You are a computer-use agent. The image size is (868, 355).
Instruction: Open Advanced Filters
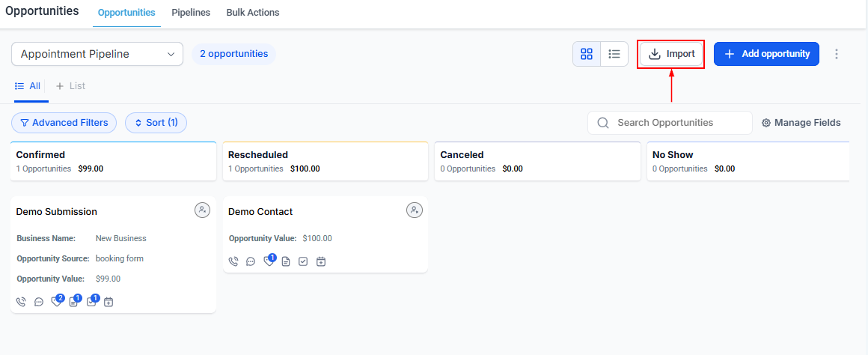pos(64,123)
